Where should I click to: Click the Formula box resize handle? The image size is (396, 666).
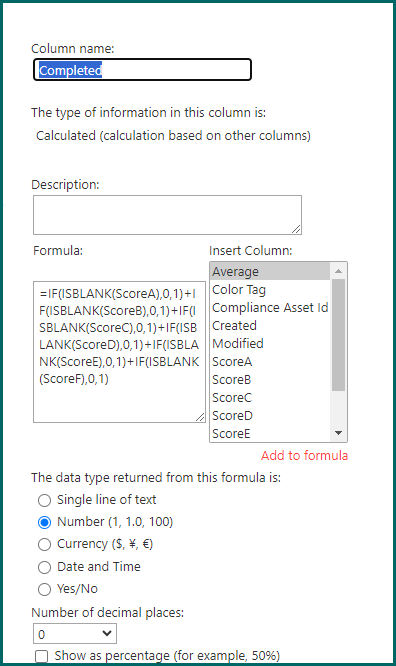[200, 417]
